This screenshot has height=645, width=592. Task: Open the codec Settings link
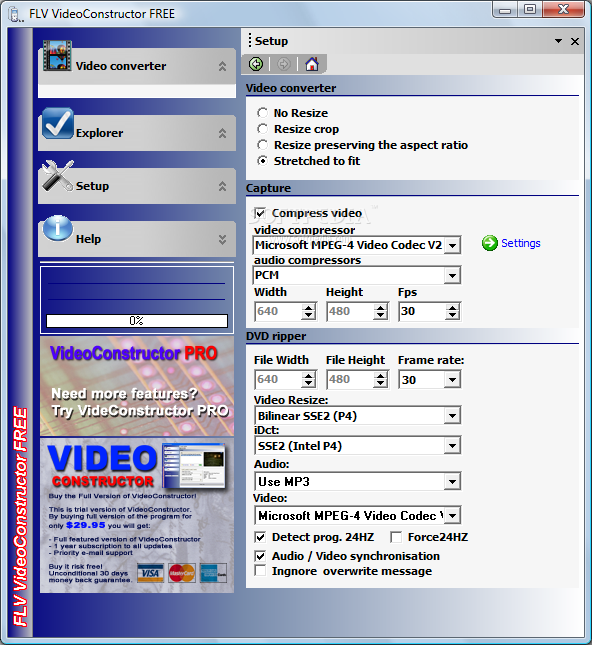pos(520,243)
